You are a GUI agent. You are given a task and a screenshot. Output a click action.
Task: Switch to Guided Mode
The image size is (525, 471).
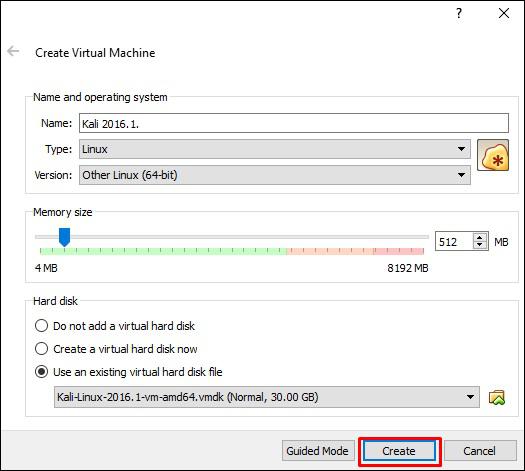[x=317, y=451]
